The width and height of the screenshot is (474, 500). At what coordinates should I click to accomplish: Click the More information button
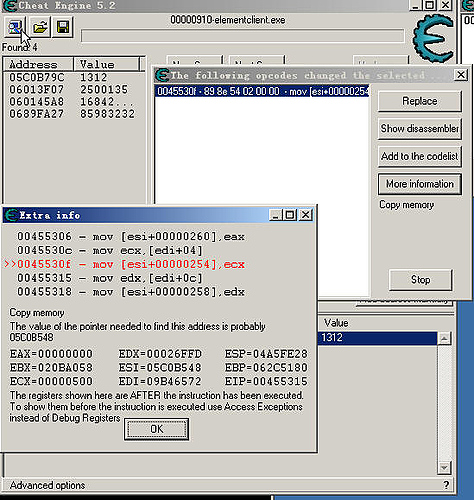click(x=420, y=184)
